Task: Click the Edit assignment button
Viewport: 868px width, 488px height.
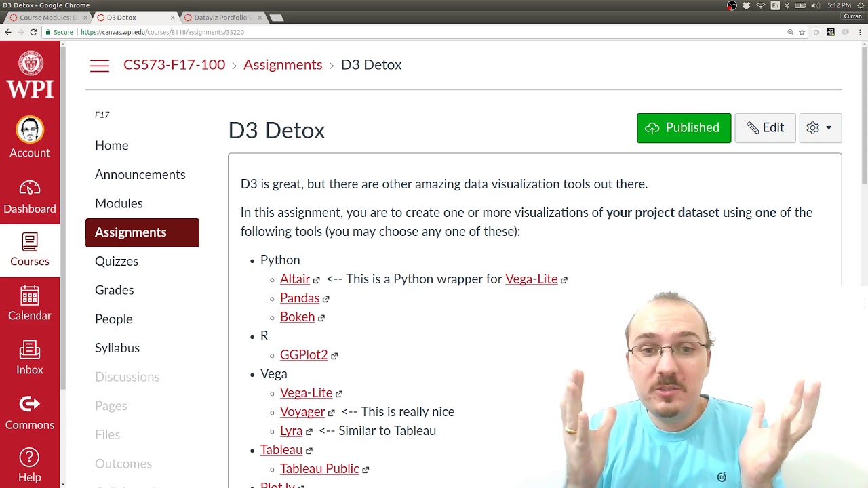Action: click(x=765, y=128)
